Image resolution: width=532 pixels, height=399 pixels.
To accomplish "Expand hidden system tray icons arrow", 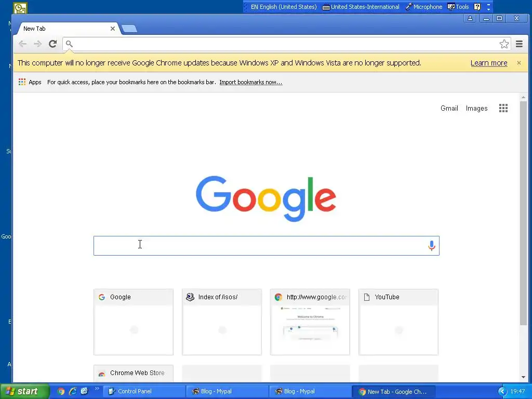I will (502, 392).
